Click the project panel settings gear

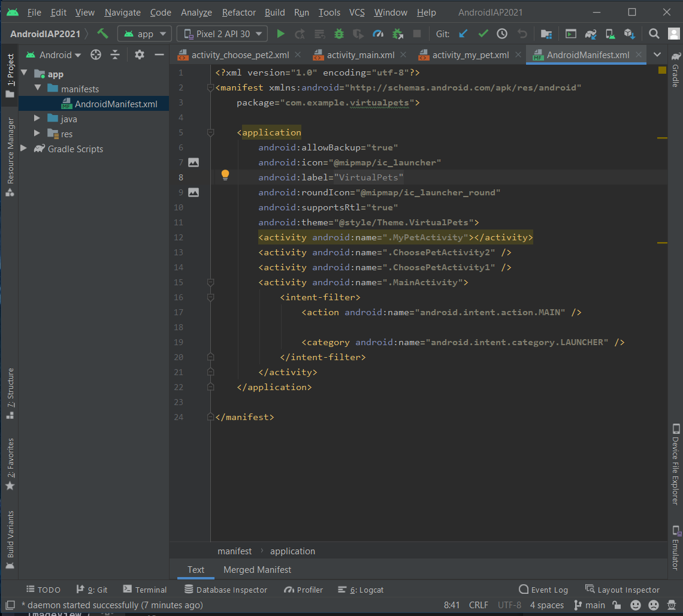pos(140,55)
